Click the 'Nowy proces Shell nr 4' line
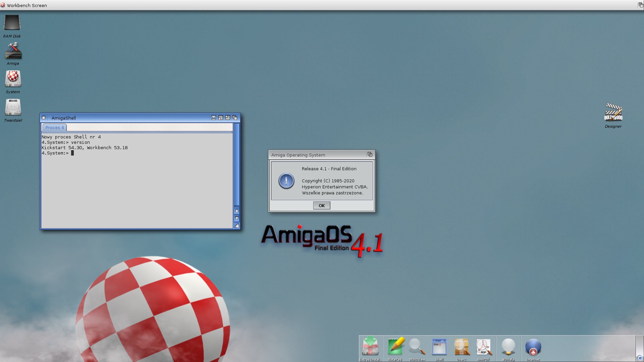This screenshot has width=644, height=362. point(71,137)
